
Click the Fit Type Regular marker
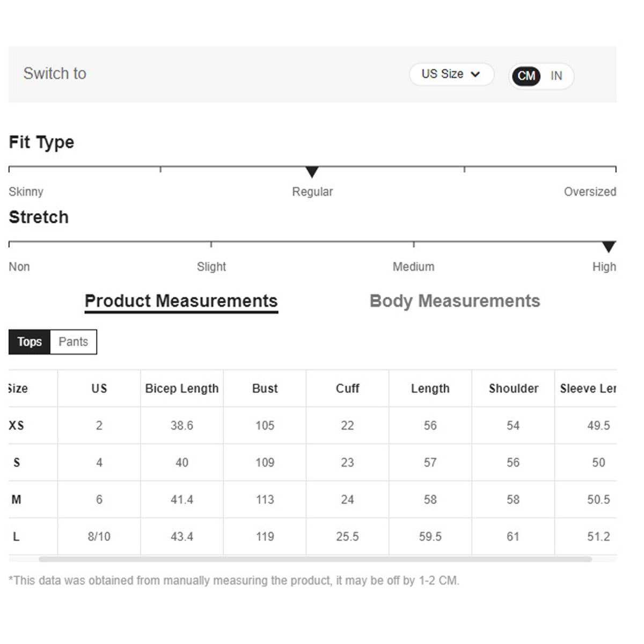(x=312, y=172)
